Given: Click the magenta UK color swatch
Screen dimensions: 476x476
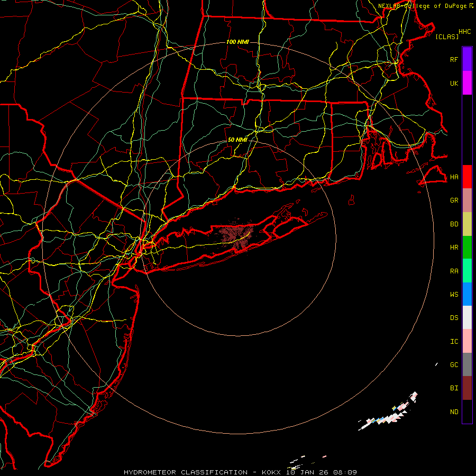Looking at the screenshot, I should coord(467,83).
